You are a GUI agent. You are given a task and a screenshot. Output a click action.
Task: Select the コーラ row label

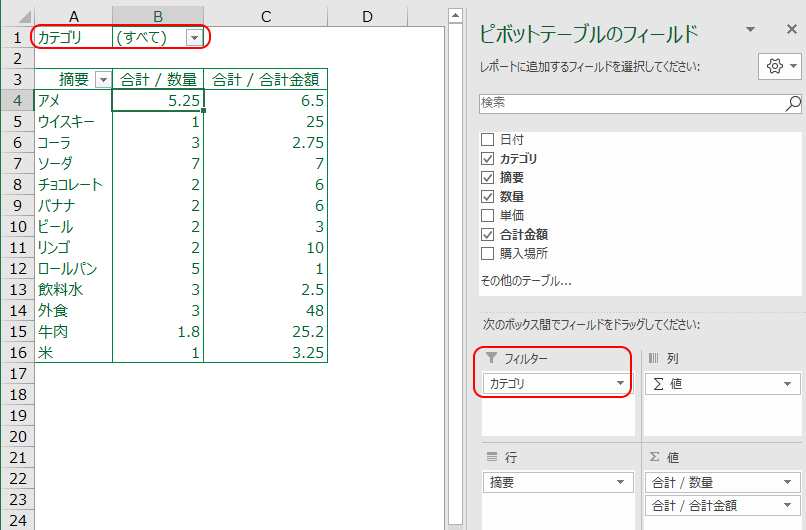point(73,143)
